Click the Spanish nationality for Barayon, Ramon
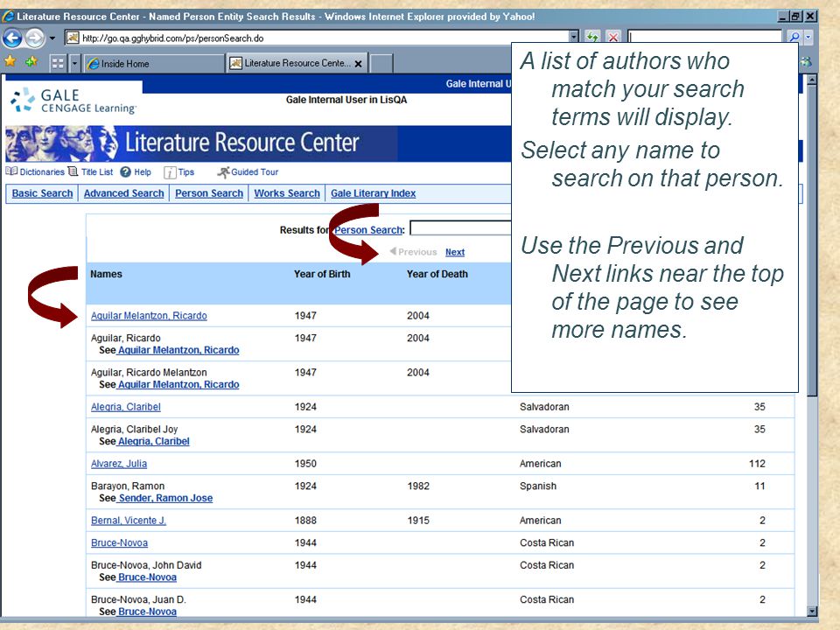The image size is (840, 630). pos(538,486)
